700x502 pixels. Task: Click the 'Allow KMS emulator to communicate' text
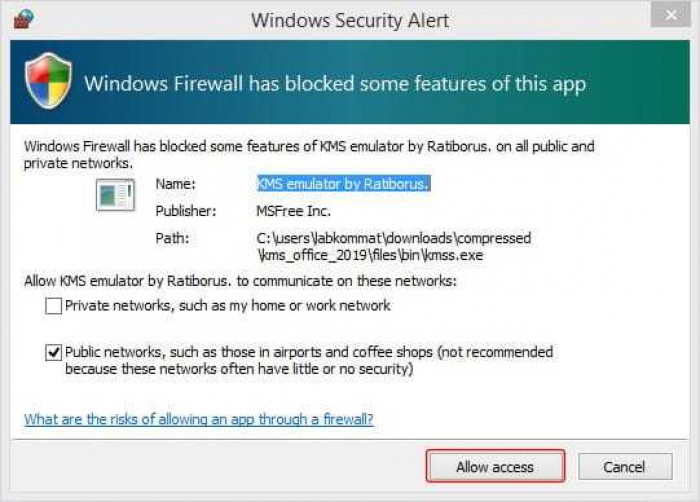pyautogui.click(x=240, y=281)
